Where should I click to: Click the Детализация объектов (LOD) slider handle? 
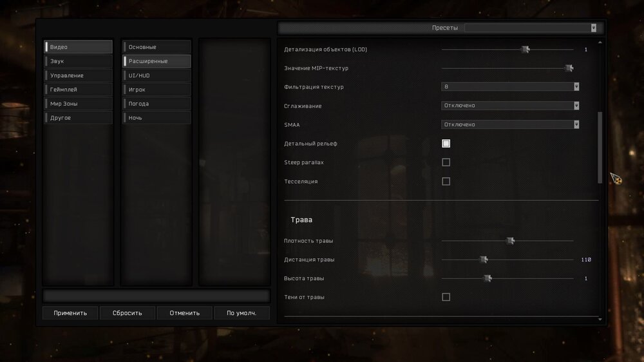(526, 50)
